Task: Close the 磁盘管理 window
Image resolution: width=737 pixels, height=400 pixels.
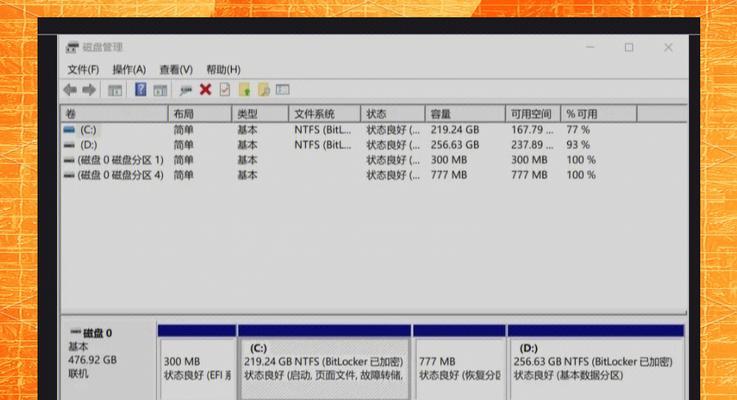Action: [668, 47]
